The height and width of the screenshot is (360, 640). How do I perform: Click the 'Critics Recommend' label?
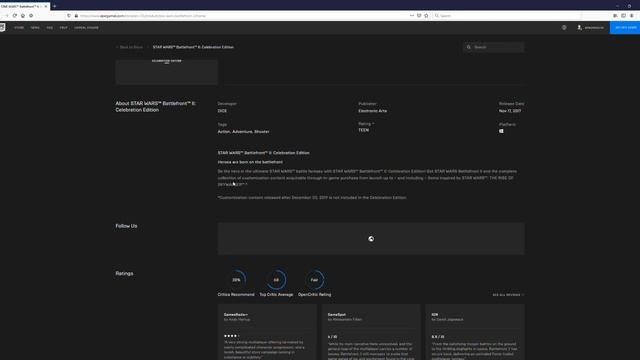click(x=236, y=295)
